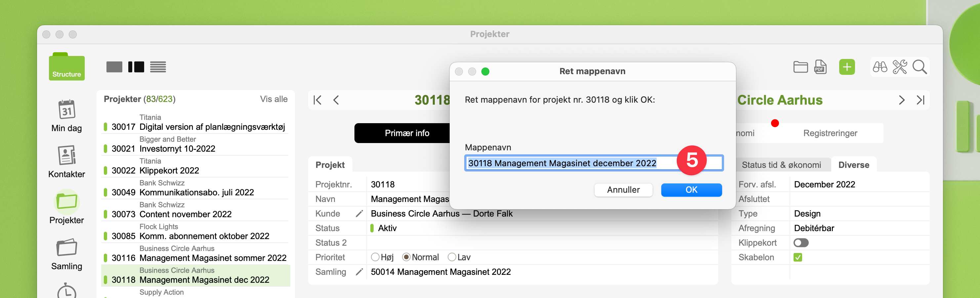Image resolution: width=980 pixels, height=298 pixels.
Task: Open the tools settings icon
Action: pos(899,67)
